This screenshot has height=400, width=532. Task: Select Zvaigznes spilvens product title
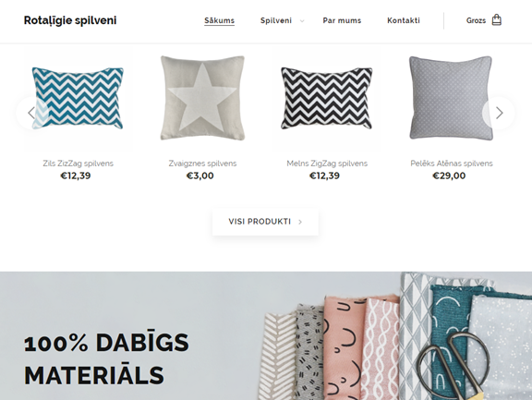coord(202,164)
